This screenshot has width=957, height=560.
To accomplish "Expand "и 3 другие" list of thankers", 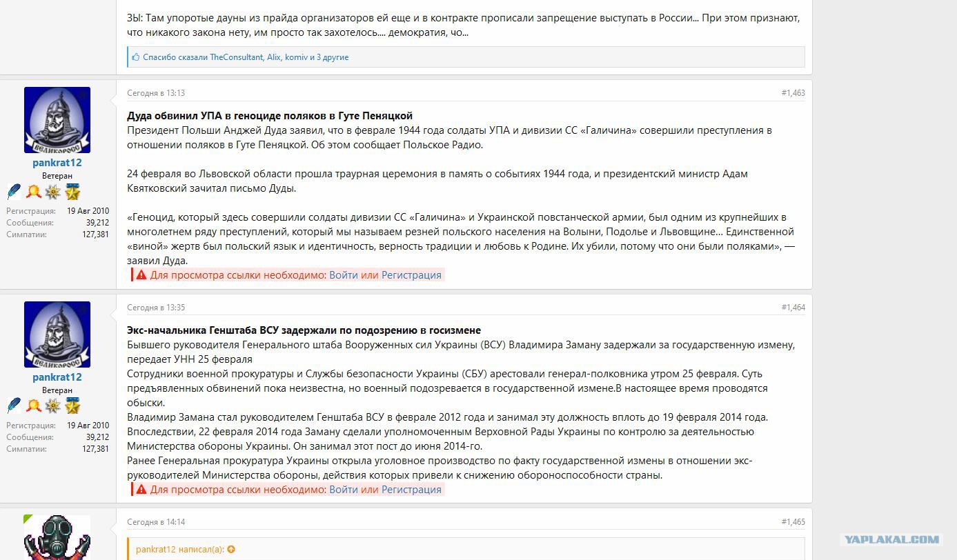I will 328,57.
